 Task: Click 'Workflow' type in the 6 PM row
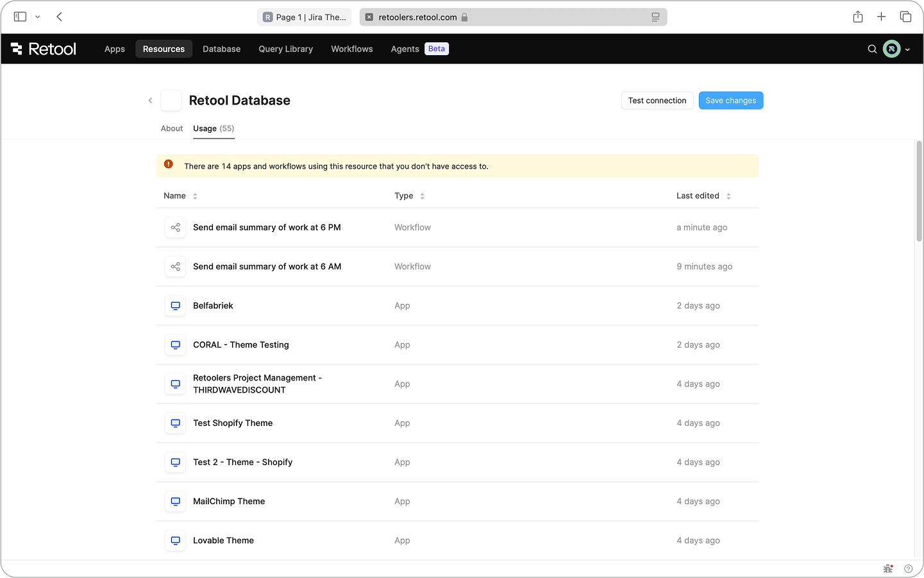click(412, 228)
